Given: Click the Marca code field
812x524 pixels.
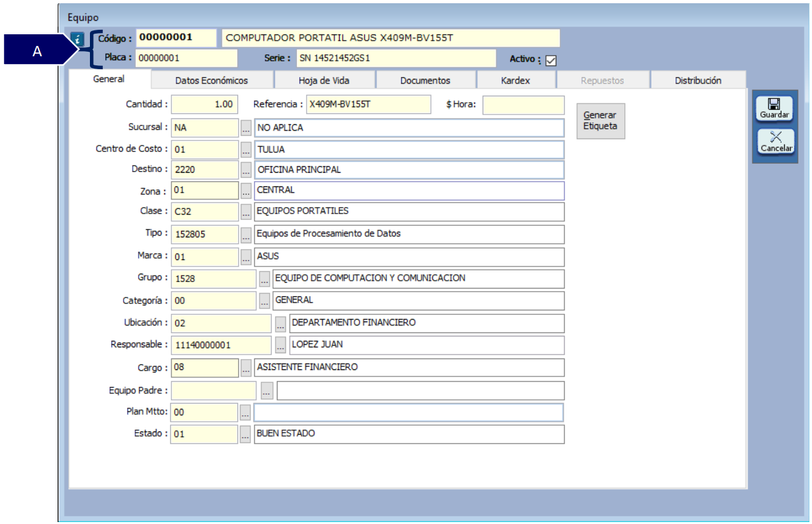Looking at the screenshot, I should click(205, 257).
